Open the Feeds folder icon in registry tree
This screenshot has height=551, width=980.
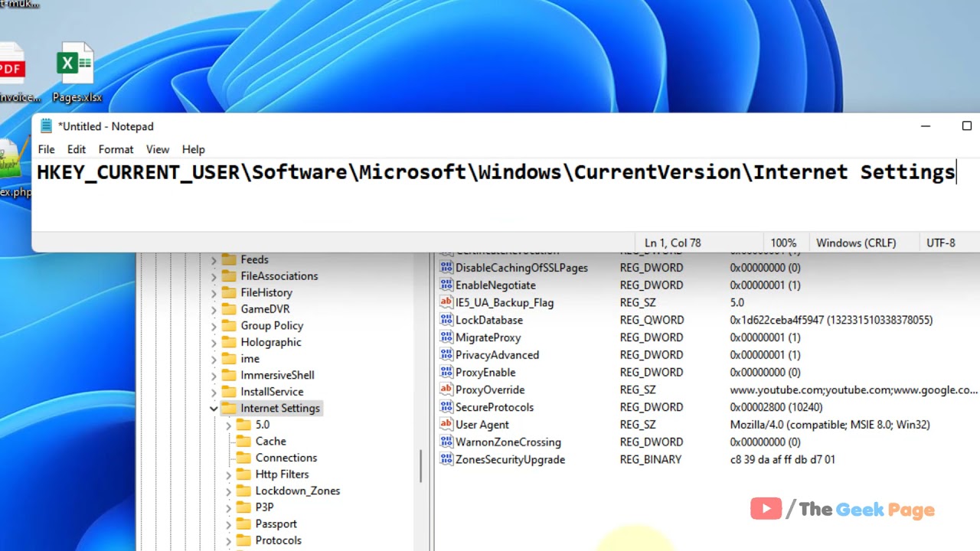(228, 259)
